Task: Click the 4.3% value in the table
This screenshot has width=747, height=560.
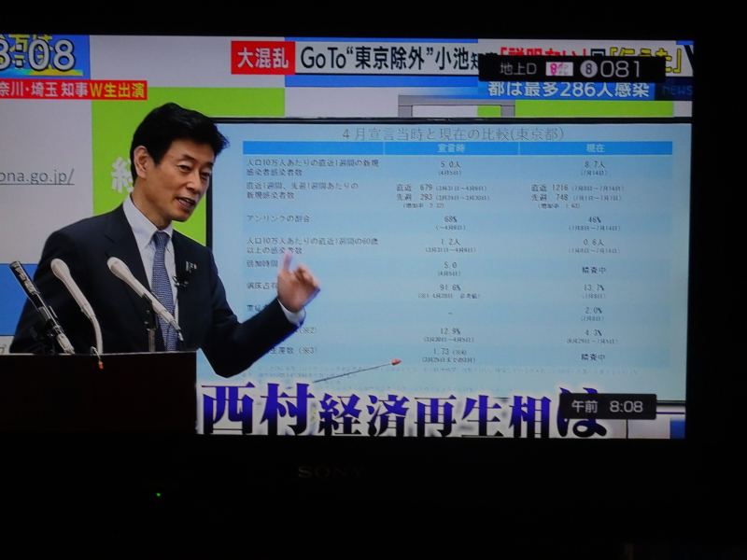Action: 593,333
